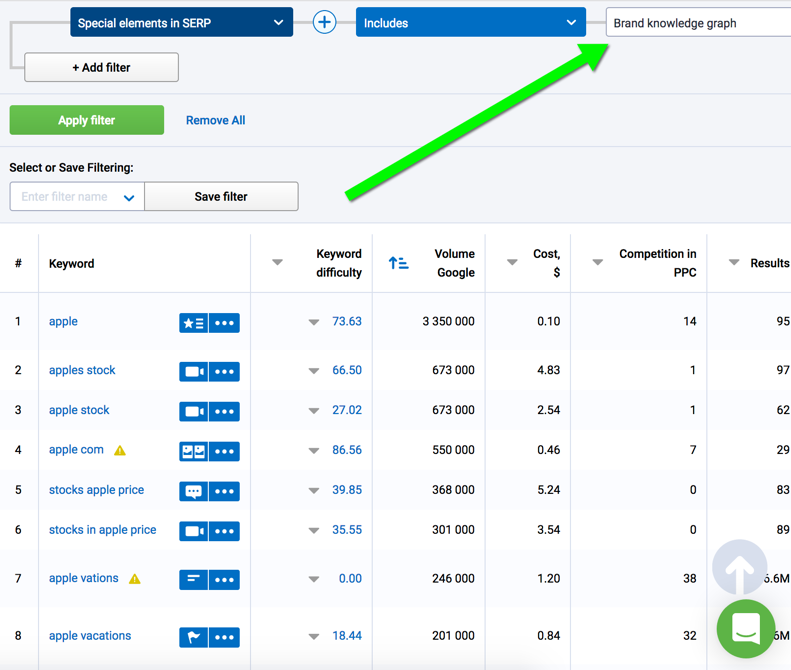Click the SERP feature icon for apple
791x670 pixels.
[x=194, y=323]
